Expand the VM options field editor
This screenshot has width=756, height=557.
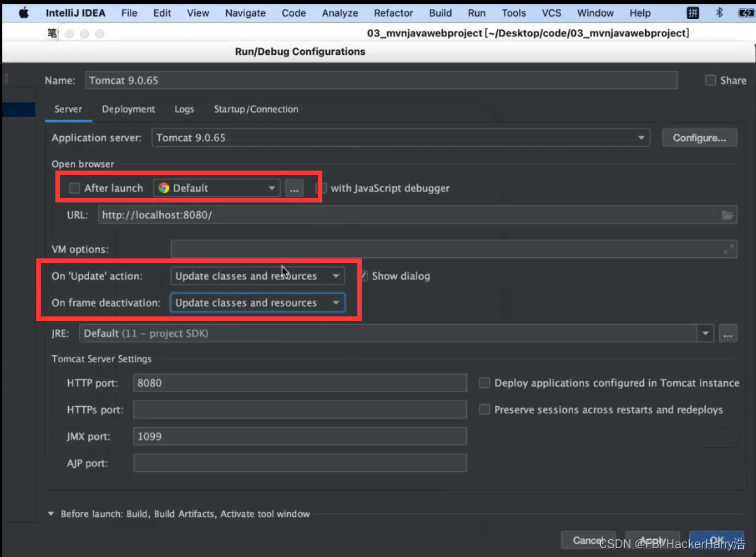729,249
